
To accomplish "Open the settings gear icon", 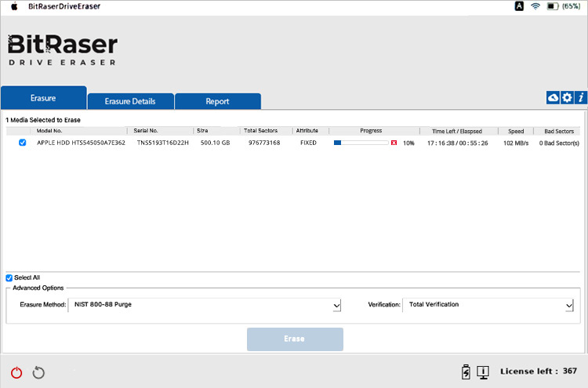I will coord(567,97).
